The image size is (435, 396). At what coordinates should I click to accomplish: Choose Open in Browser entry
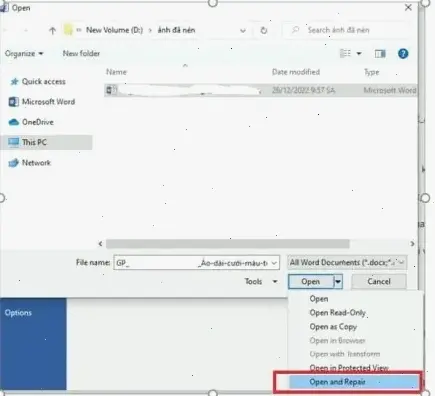[x=337, y=341]
